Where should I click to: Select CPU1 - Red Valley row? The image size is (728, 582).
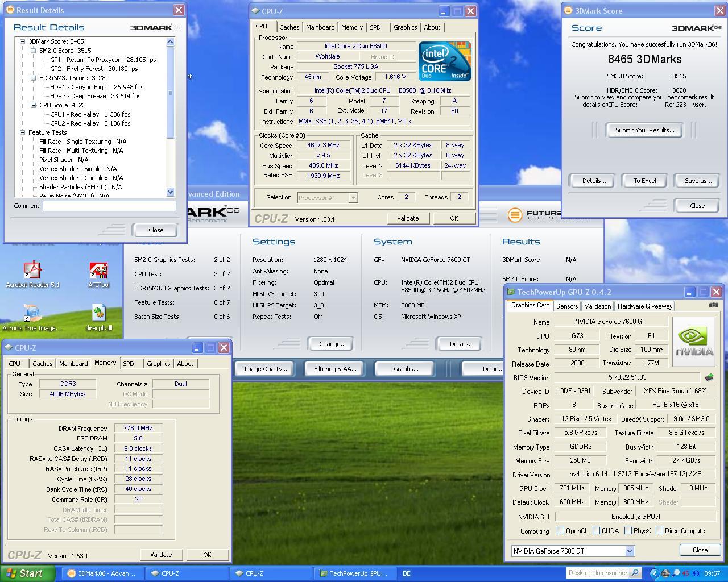pyautogui.click(x=90, y=114)
